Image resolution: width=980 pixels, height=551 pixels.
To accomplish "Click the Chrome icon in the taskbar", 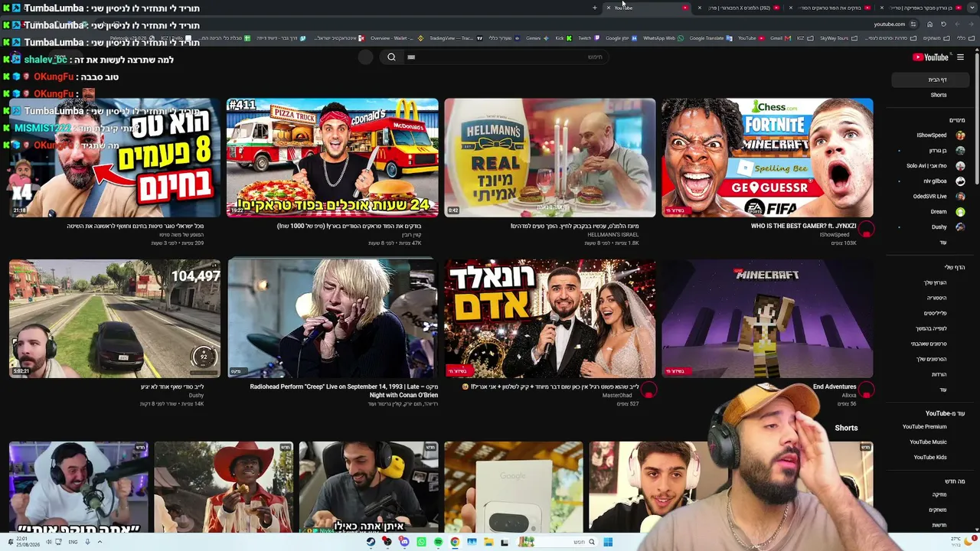I will (x=455, y=542).
